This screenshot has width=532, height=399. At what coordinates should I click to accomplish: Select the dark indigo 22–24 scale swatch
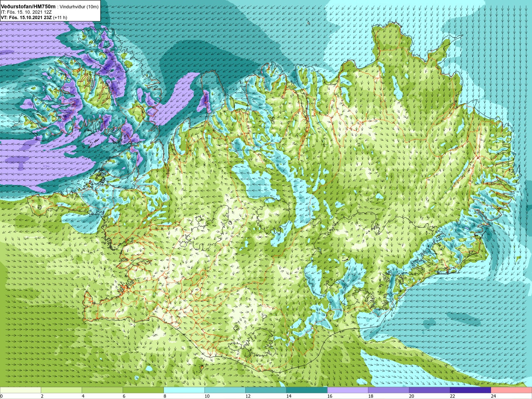click(470, 390)
